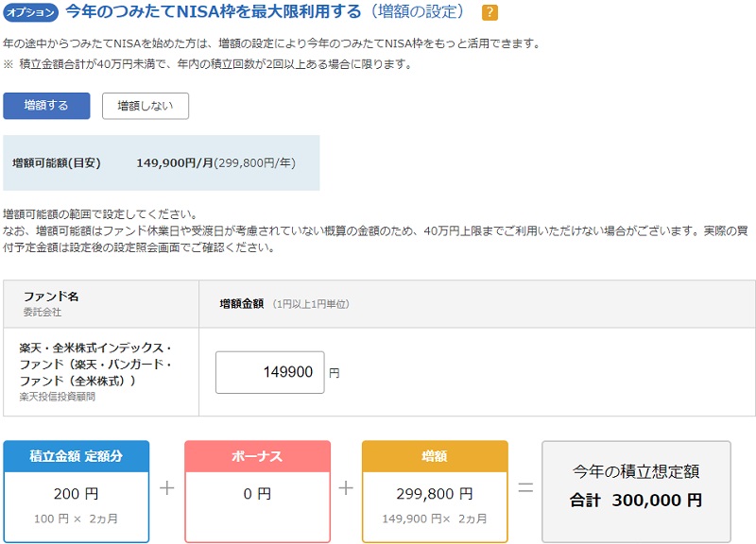756x544 pixels.
Task: Click the 0 円 bonus amount
Action: [257, 493]
